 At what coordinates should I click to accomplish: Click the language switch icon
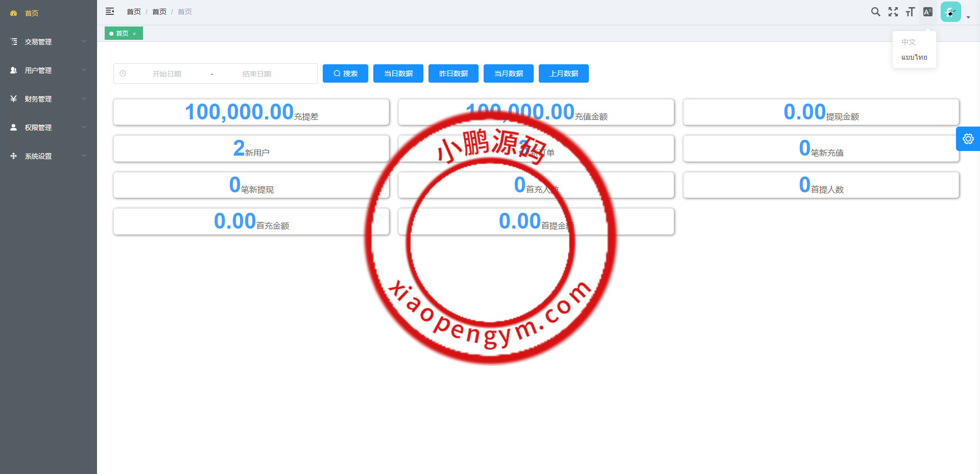[928, 12]
